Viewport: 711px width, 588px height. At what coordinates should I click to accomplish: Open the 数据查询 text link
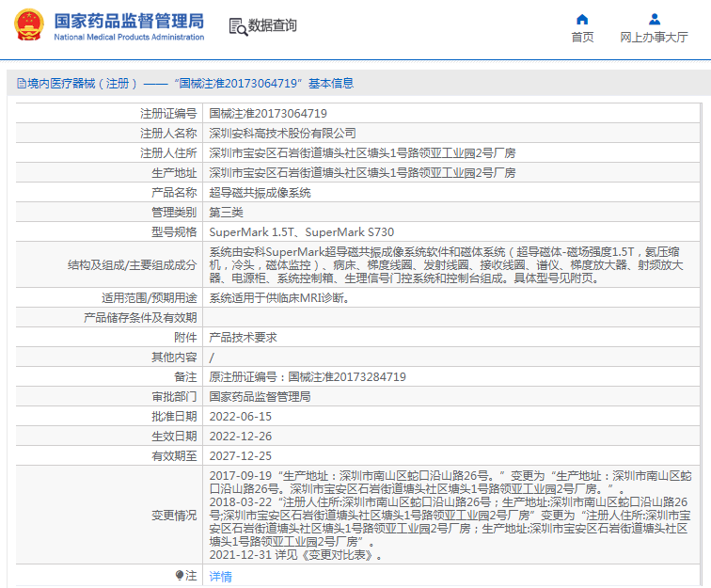(273, 26)
